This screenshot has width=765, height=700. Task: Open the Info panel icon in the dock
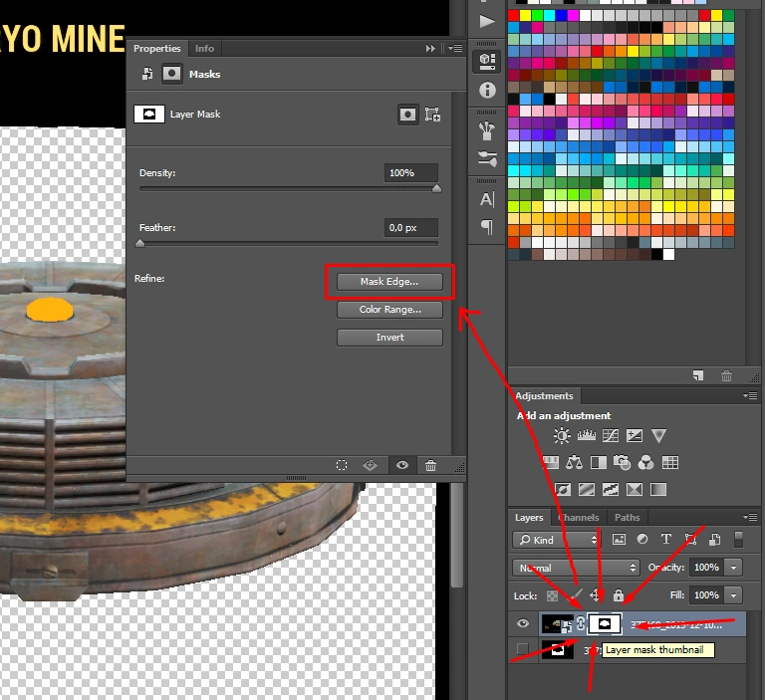click(487, 91)
